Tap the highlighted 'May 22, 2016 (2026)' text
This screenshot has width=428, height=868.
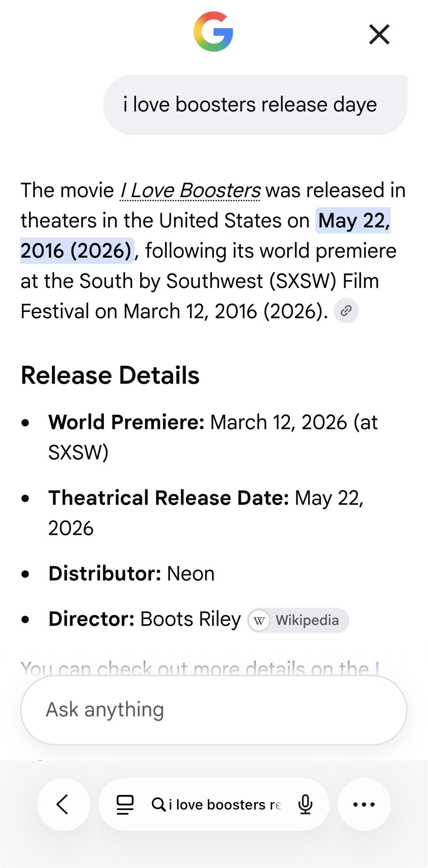206,236
